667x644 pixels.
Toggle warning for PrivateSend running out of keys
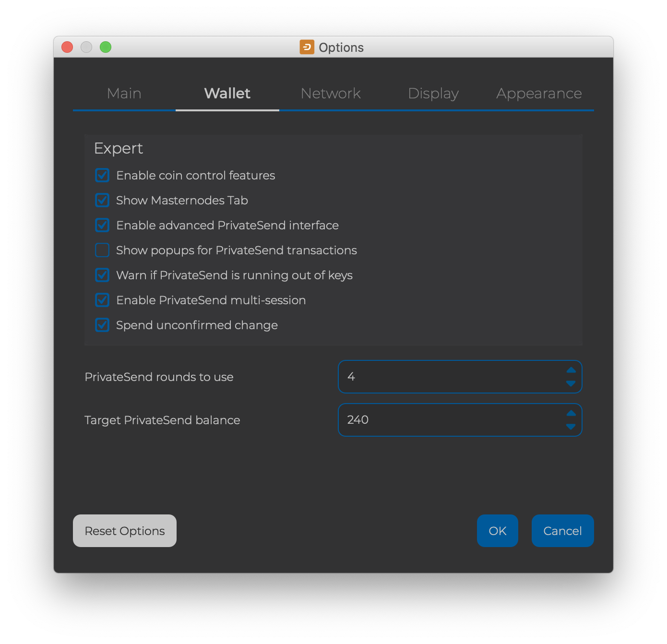[x=102, y=275]
